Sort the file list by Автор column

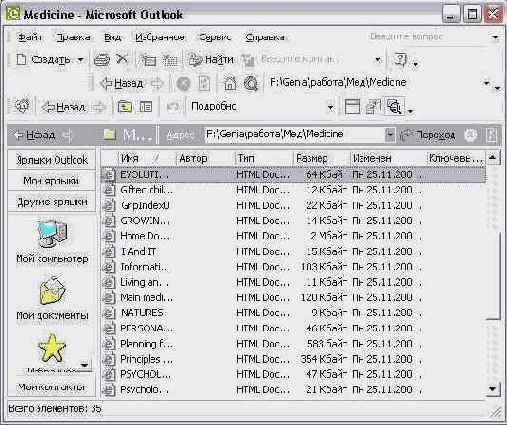coord(205,158)
